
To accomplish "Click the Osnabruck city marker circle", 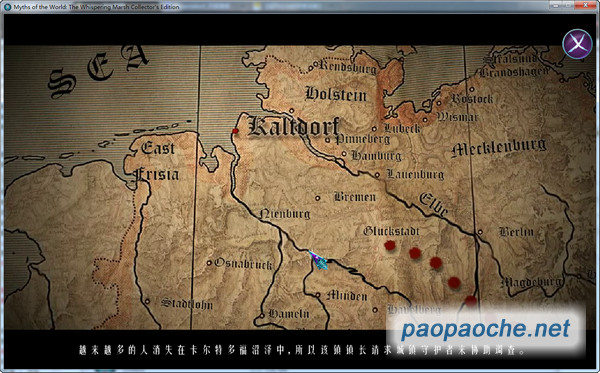I will coord(209,263).
